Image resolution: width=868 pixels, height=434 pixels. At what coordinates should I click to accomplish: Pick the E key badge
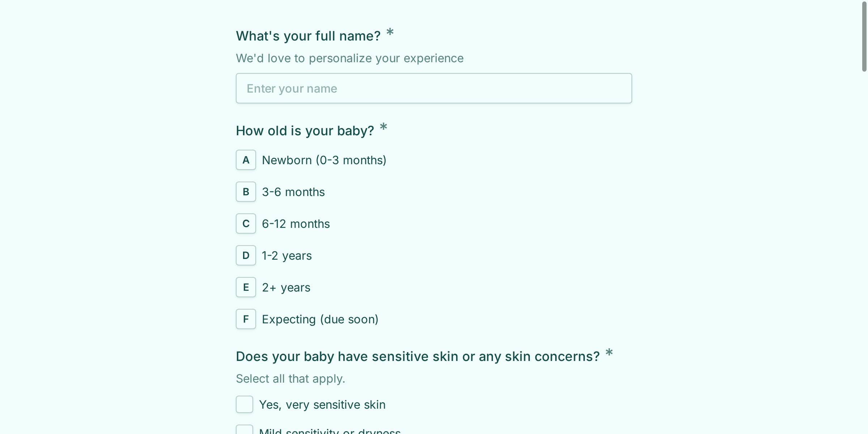[x=246, y=287]
